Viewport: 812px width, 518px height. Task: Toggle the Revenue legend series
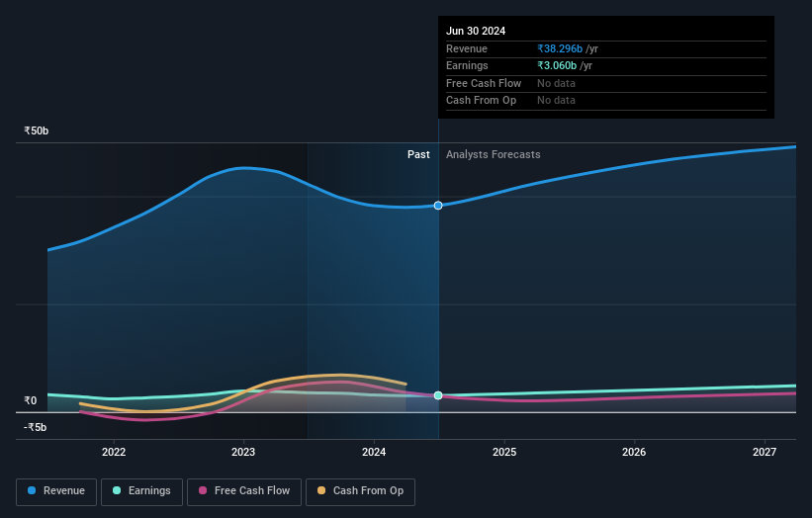(x=56, y=491)
